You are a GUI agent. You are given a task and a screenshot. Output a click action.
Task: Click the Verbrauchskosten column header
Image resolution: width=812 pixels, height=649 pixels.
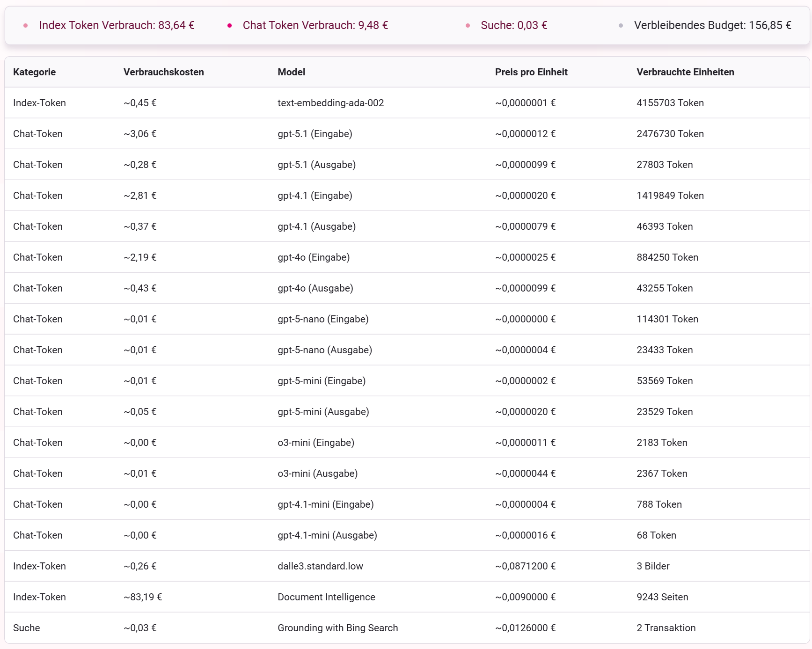click(x=164, y=72)
